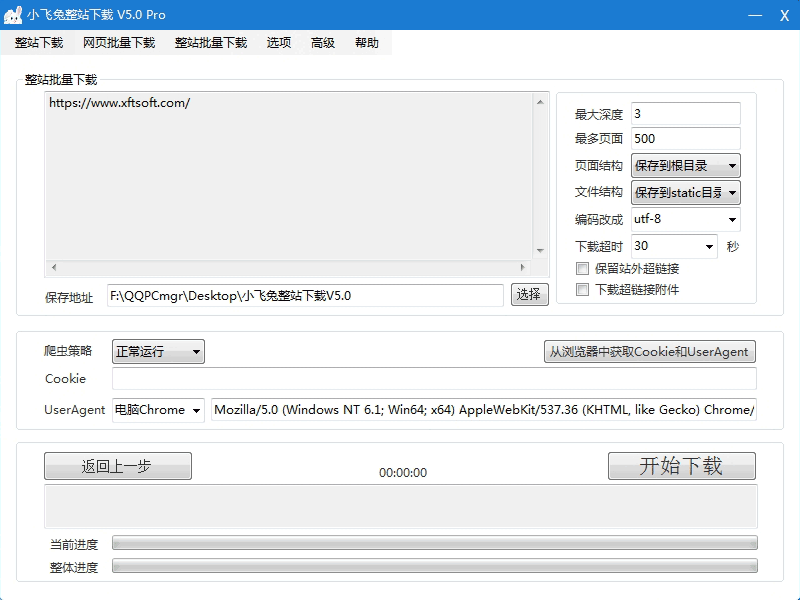Image resolution: width=800 pixels, height=600 pixels.
Task: Enable 保留站外超链接 checkbox
Action: tap(583, 268)
